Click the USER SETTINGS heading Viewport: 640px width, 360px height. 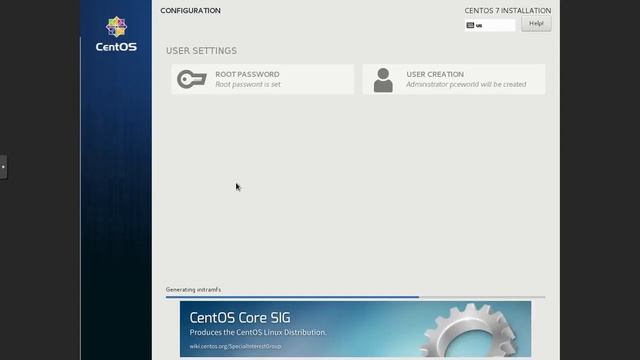point(201,51)
